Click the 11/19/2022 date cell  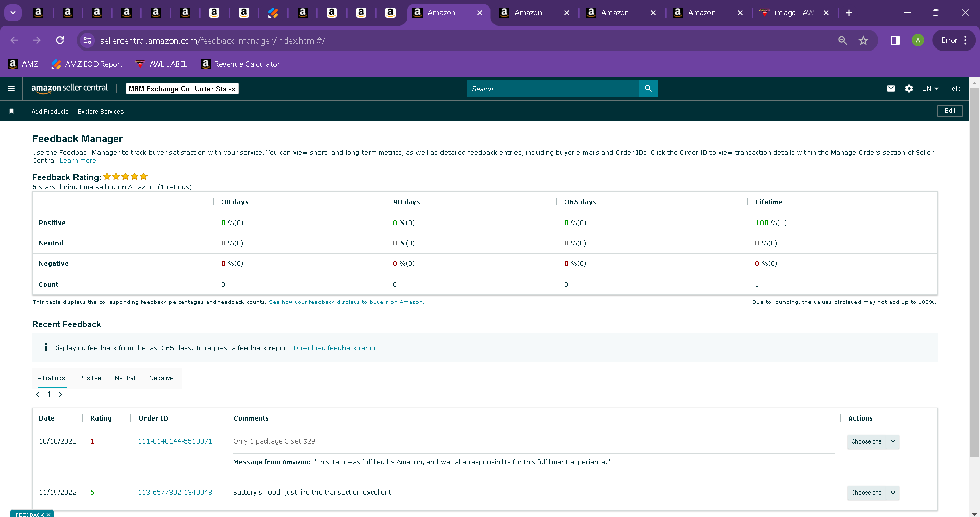coord(58,493)
